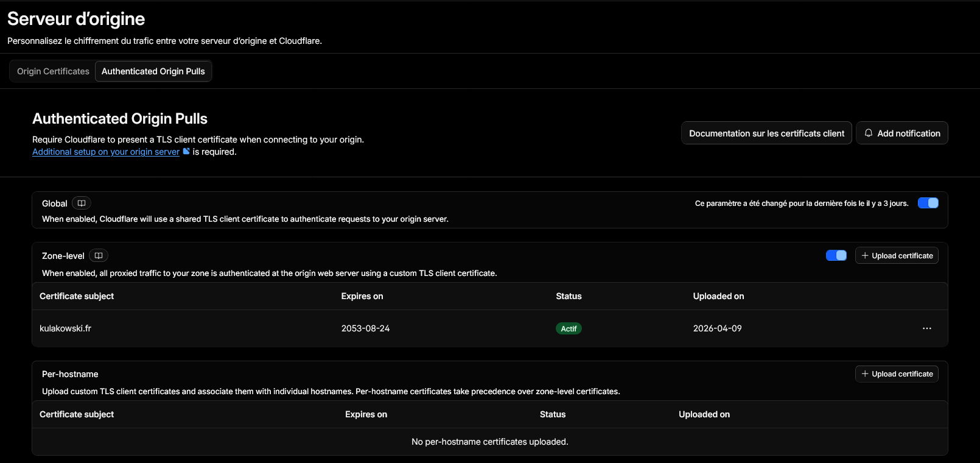980x463 pixels.
Task: Click Per-hostname Certificate subject column header
Action: [x=77, y=414]
